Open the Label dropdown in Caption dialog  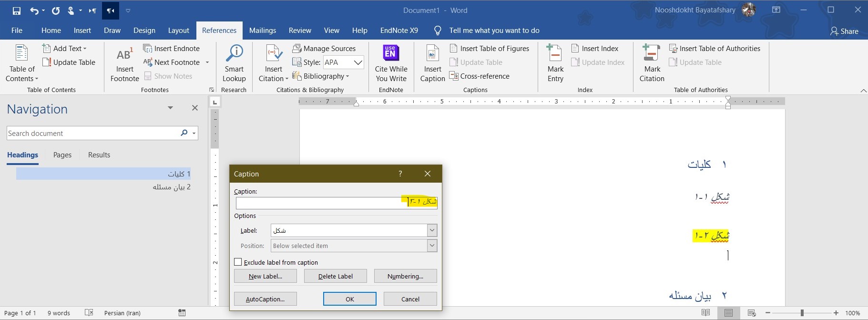[x=432, y=230]
